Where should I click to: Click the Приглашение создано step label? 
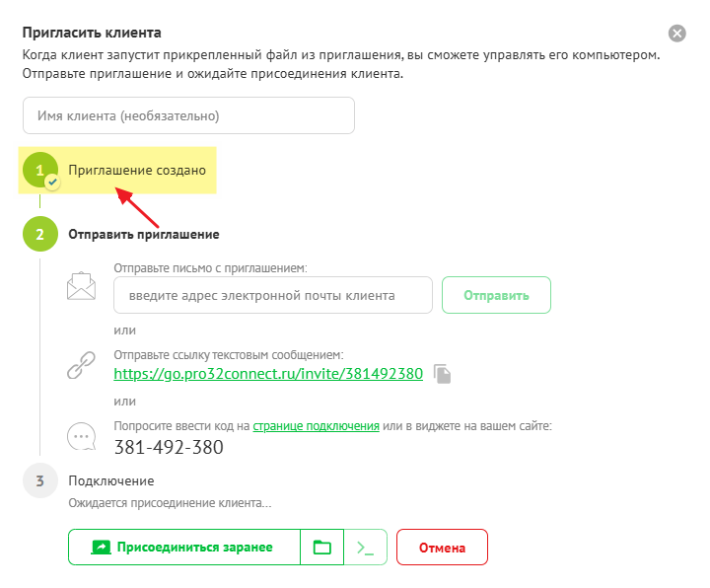[x=137, y=170]
